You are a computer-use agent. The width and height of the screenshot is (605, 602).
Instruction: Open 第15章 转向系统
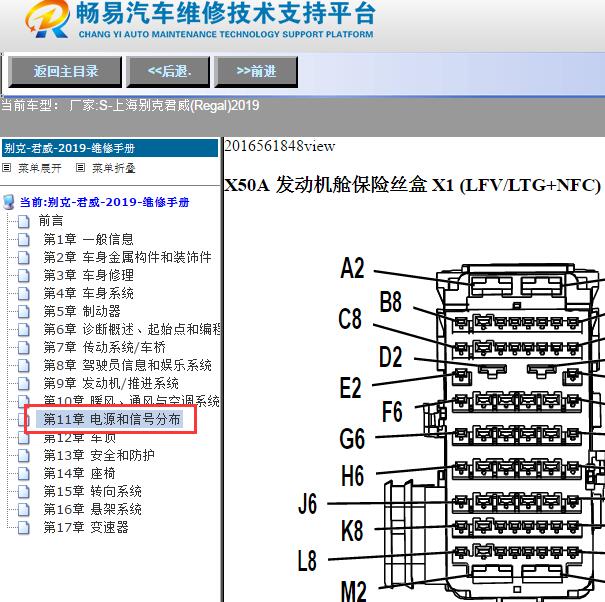point(92,491)
